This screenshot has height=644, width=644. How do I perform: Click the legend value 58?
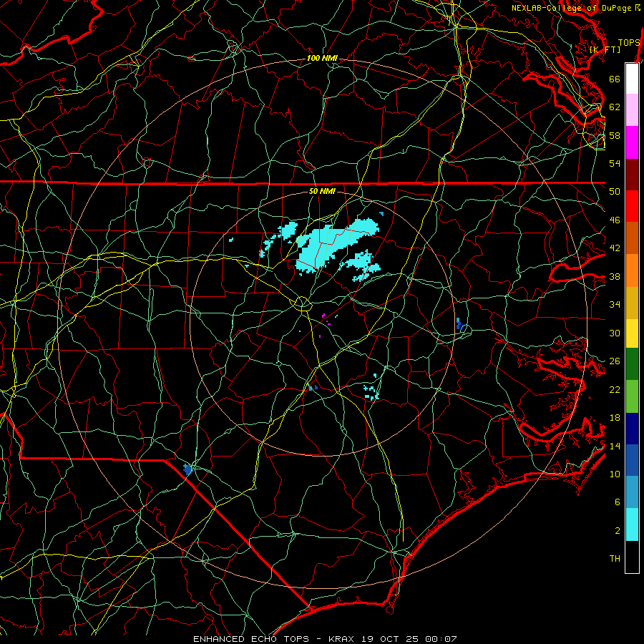[x=615, y=135]
